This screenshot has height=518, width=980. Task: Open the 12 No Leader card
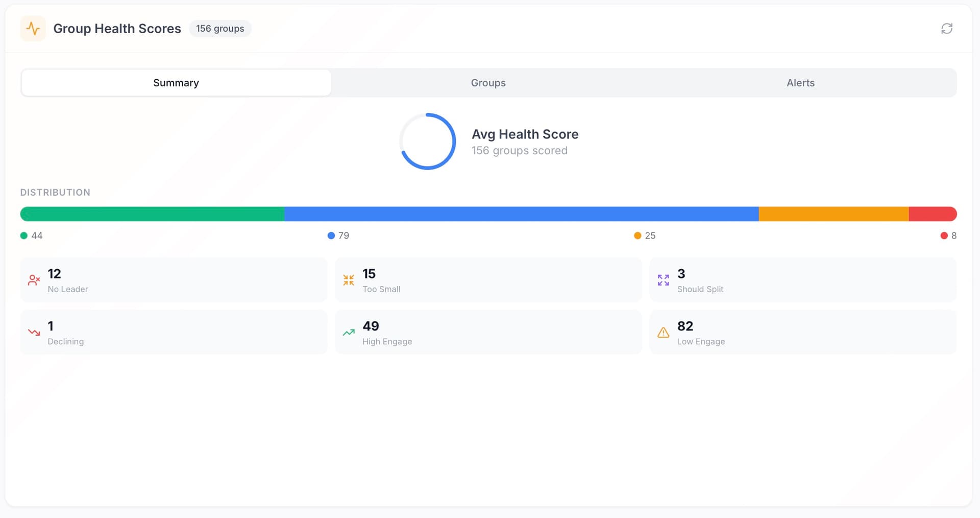tap(174, 280)
